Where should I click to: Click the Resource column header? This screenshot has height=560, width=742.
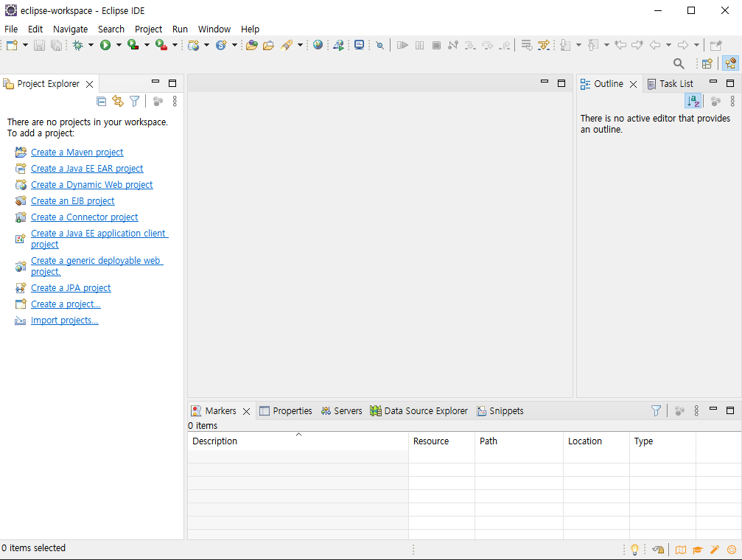point(441,441)
